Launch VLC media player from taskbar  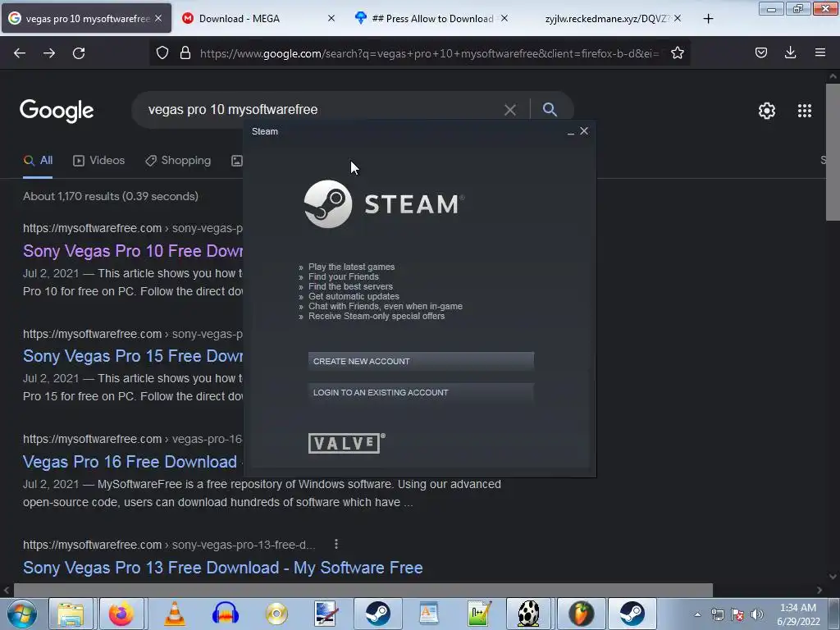(174, 614)
